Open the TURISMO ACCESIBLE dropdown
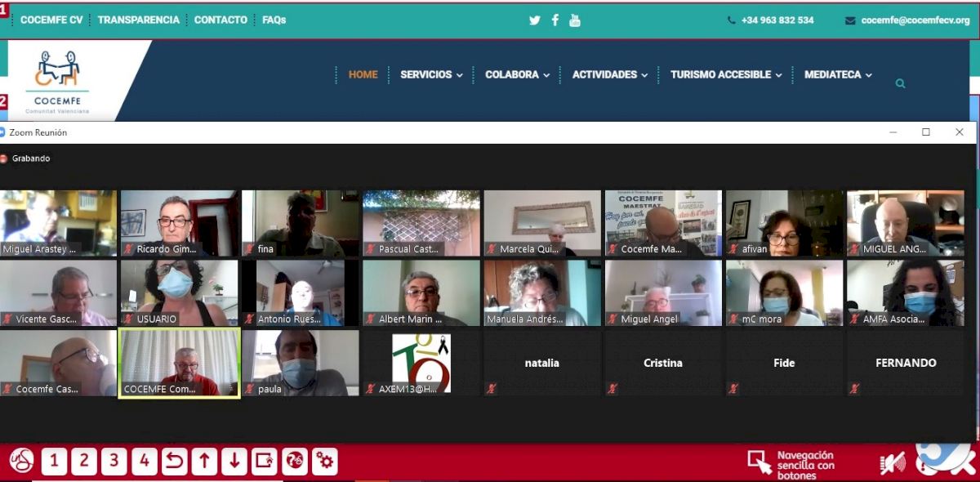980x482 pixels. [725, 74]
